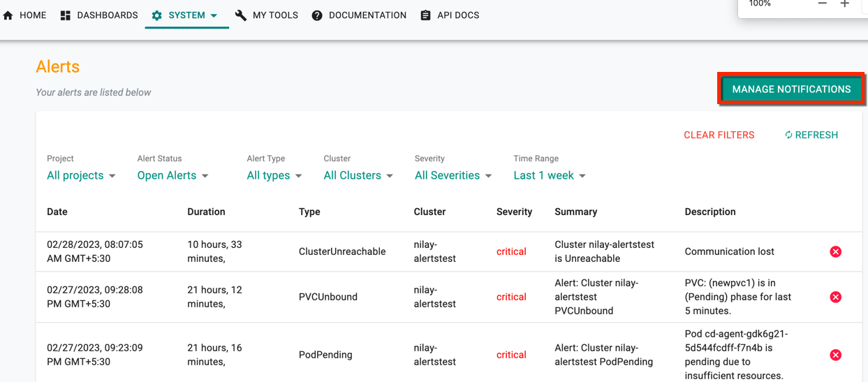Click the Documentation question mark icon
The image size is (868, 382).
[x=317, y=15]
